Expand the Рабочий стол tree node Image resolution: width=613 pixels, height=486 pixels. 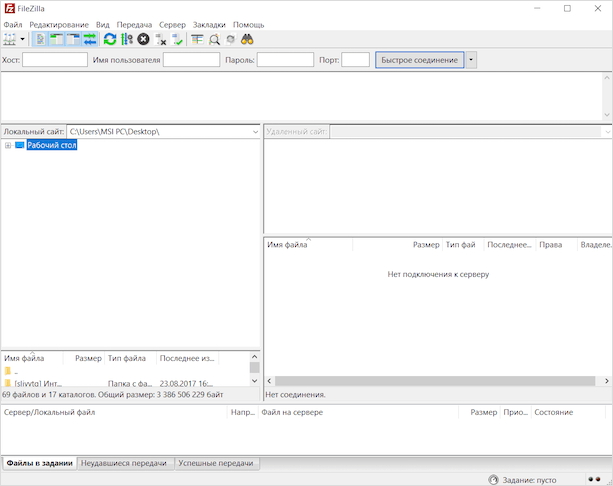pos(8,146)
